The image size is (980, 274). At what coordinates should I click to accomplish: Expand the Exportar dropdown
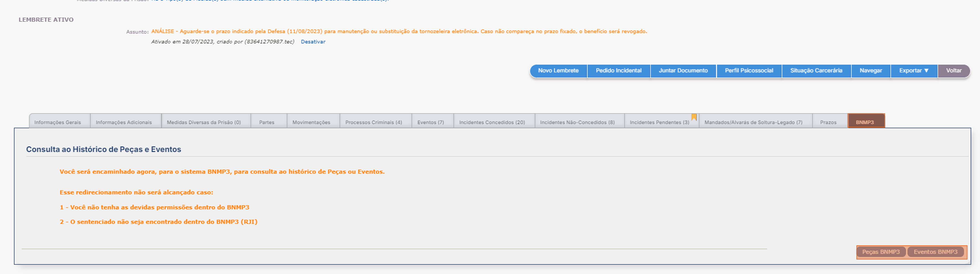point(914,71)
